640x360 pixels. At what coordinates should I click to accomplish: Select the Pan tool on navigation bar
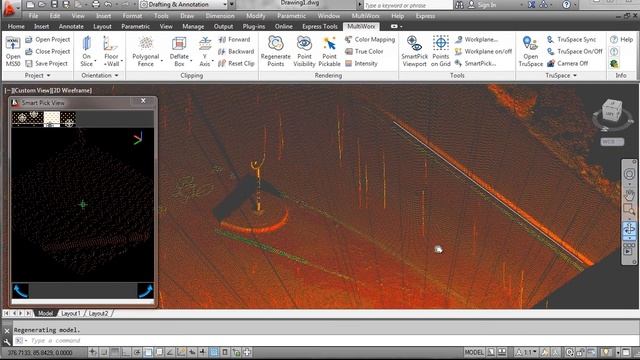[629, 196]
